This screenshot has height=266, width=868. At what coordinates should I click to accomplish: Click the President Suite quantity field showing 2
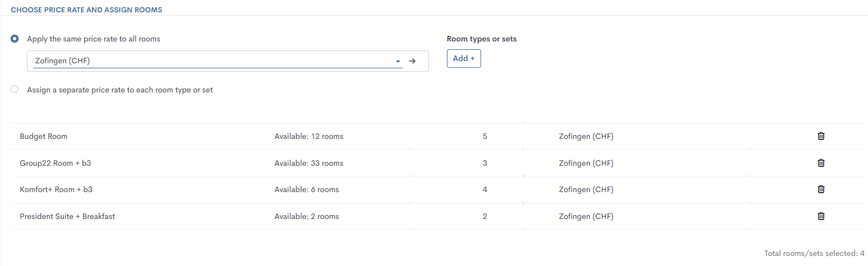(x=484, y=216)
